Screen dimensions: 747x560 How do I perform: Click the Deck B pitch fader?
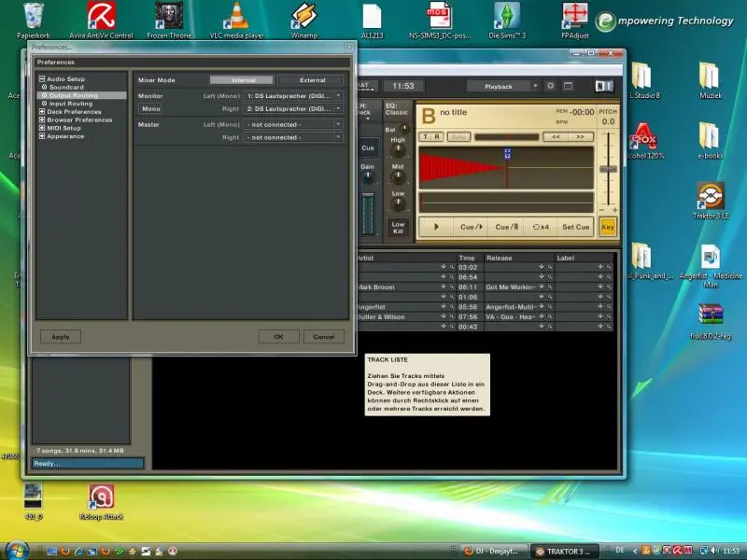point(609,168)
